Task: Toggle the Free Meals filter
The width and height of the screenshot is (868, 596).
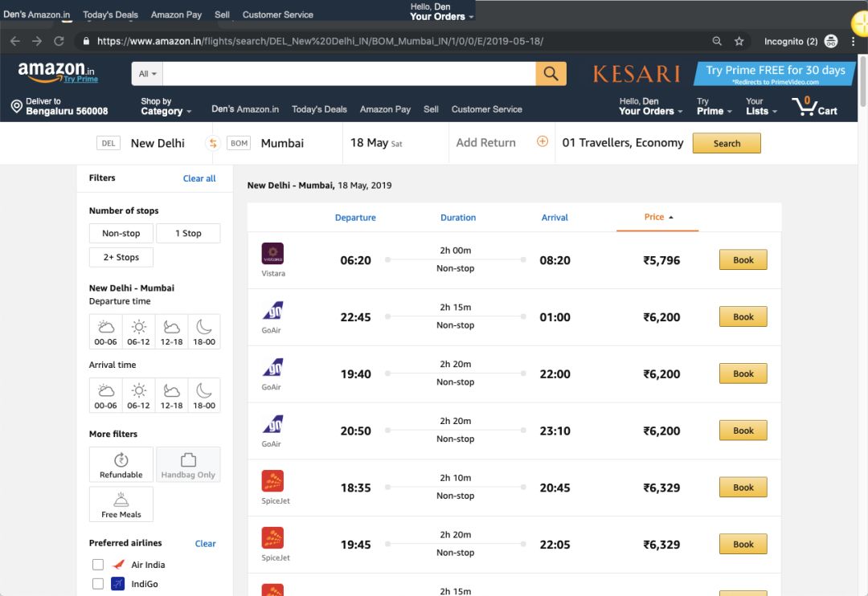Action: click(x=121, y=504)
